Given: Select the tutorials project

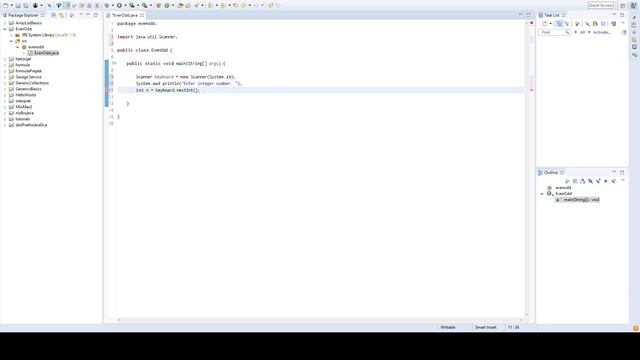Looking at the screenshot, I should pyautogui.click(x=22, y=119).
